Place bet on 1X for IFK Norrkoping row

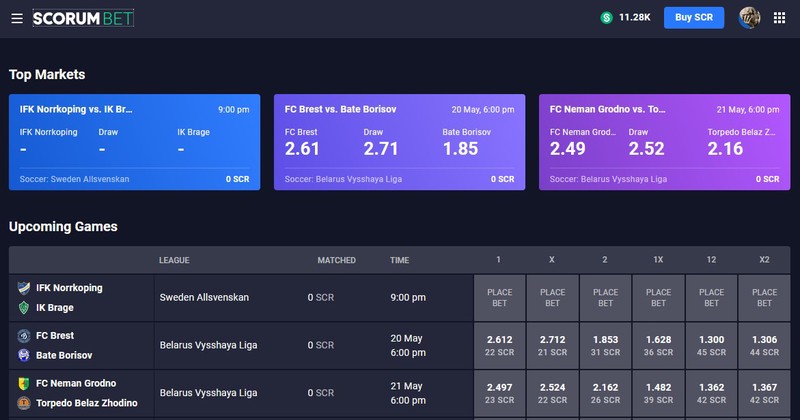[658, 298]
